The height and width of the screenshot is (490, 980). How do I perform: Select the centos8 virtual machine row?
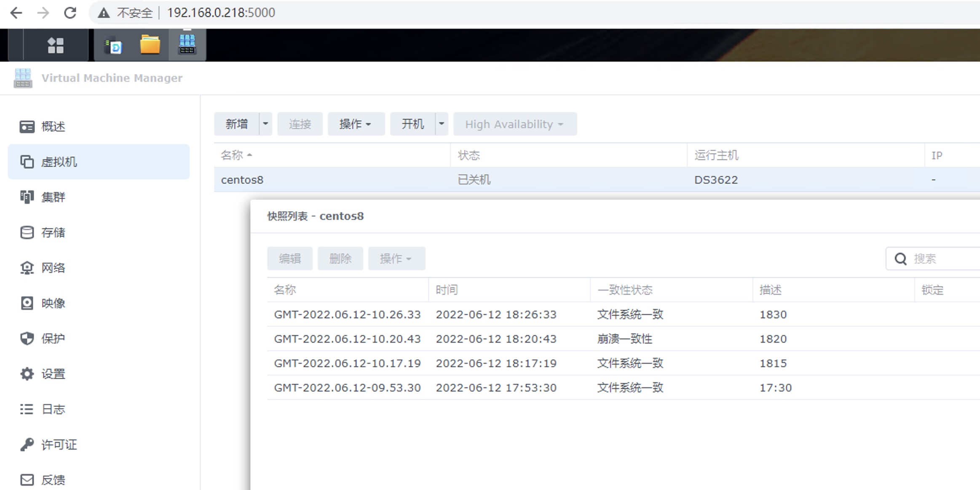point(597,180)
